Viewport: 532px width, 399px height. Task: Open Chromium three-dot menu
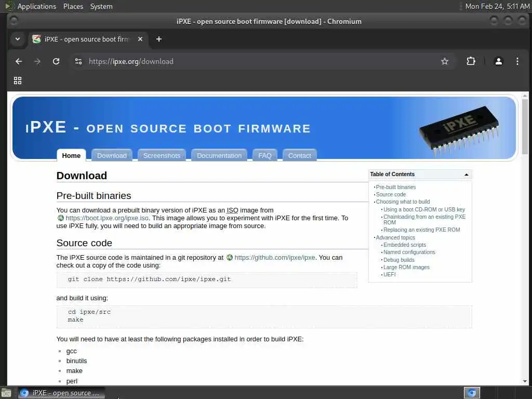pyautogui.click(x=517, y=61)
